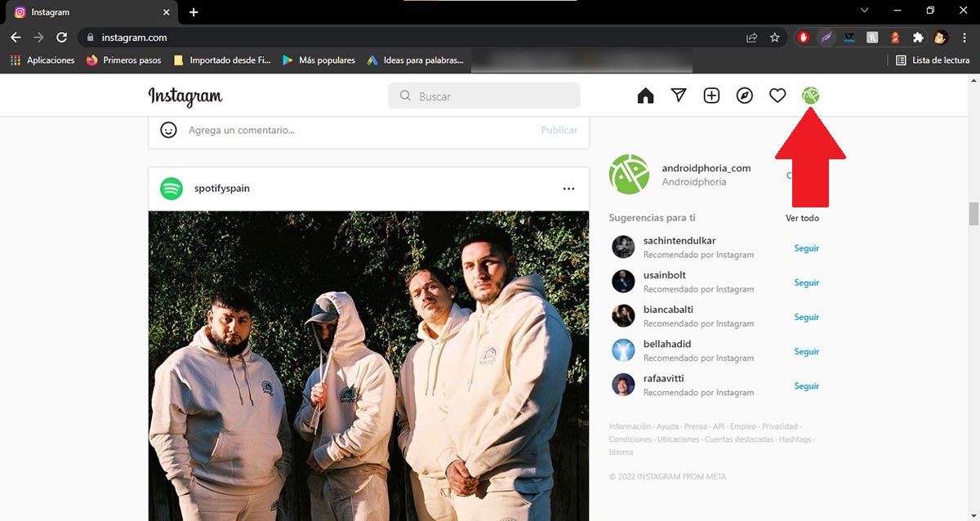Select the Instagram browser tab

pos(90,12)
